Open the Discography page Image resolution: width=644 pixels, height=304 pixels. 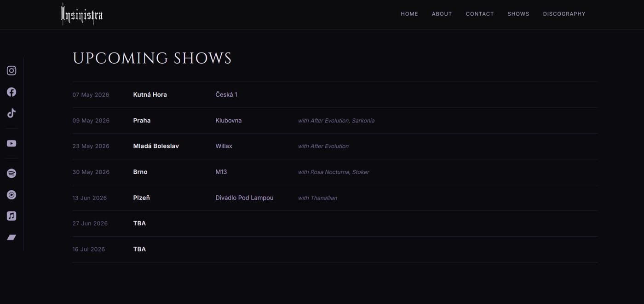564,14
